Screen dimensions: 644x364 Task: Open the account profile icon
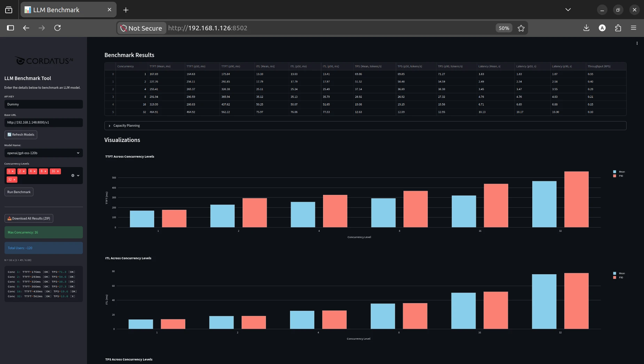(x=602, y=28)
